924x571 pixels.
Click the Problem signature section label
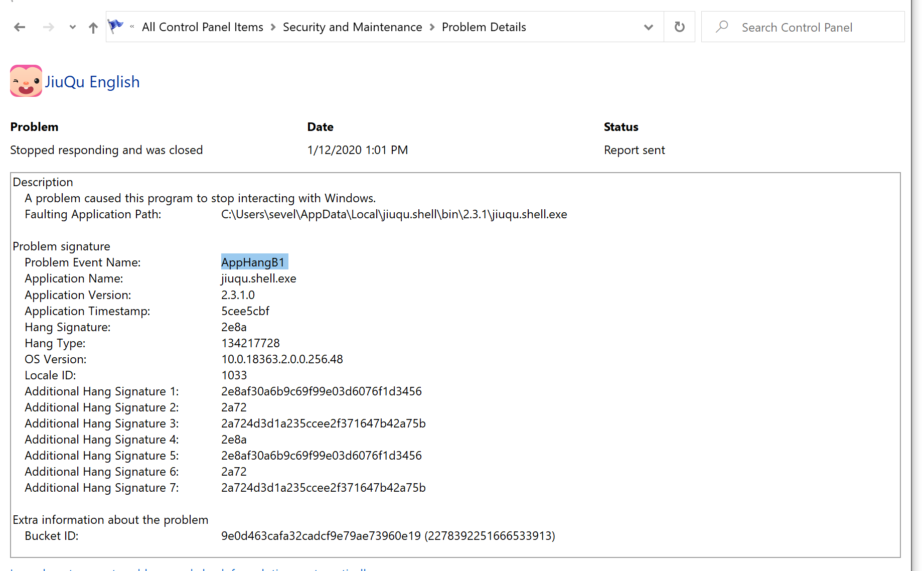(61, 246)
